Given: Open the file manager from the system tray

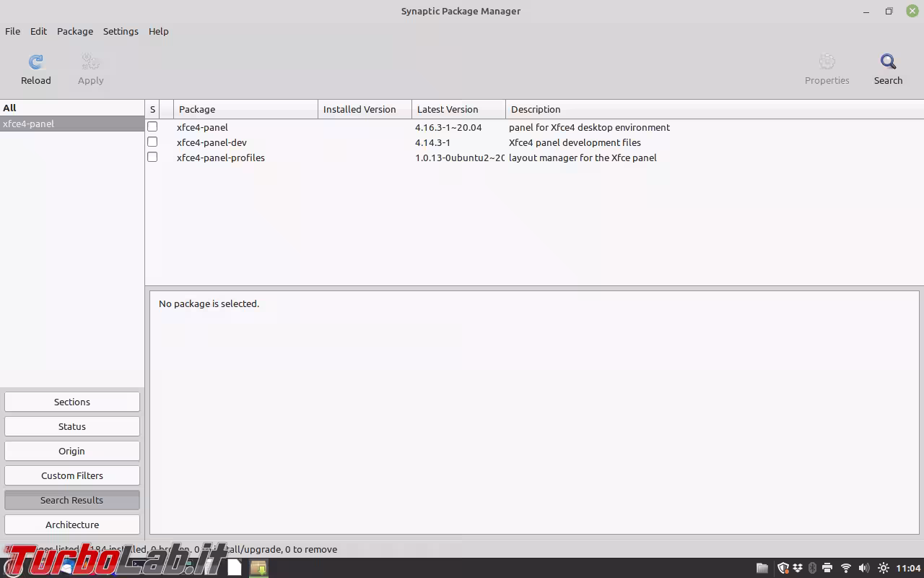Looking at the screenshot, I should click(762, 568).
